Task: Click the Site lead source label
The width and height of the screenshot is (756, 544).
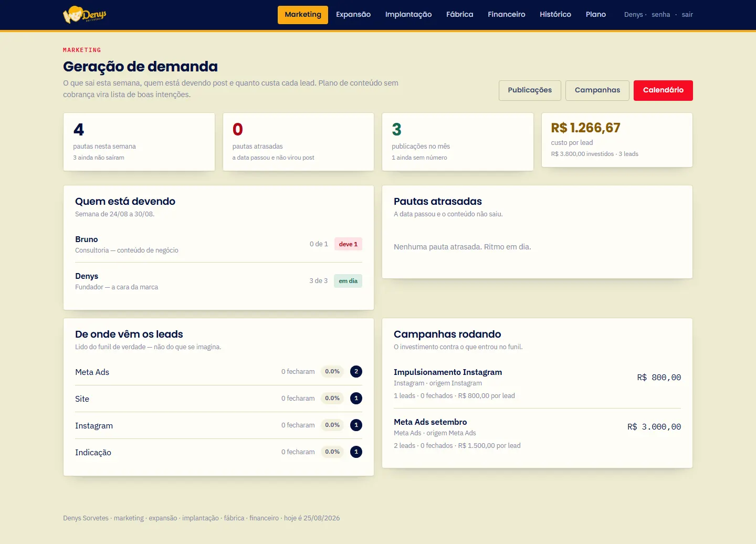Action: click(82, 399)
